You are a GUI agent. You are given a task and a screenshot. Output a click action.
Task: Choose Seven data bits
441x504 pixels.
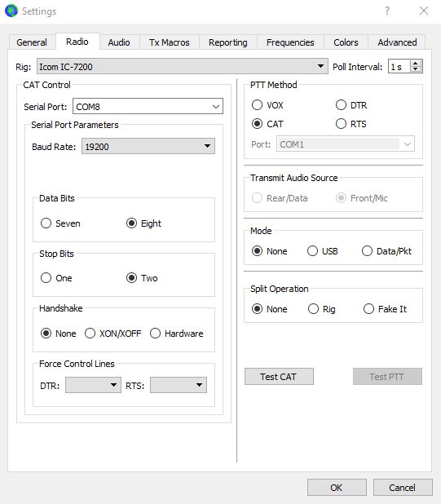coord(46,223)
